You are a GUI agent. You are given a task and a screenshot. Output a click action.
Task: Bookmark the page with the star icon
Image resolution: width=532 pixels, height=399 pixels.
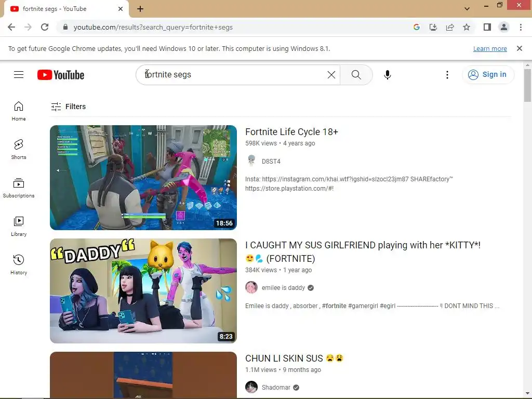467,27
